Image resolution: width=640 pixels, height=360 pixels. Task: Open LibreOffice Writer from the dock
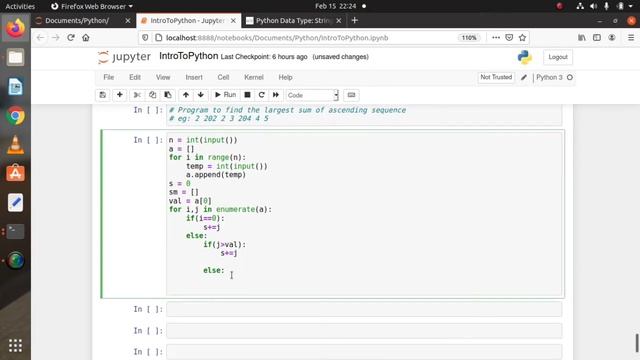pyautogui.click(x=15, y=87)
